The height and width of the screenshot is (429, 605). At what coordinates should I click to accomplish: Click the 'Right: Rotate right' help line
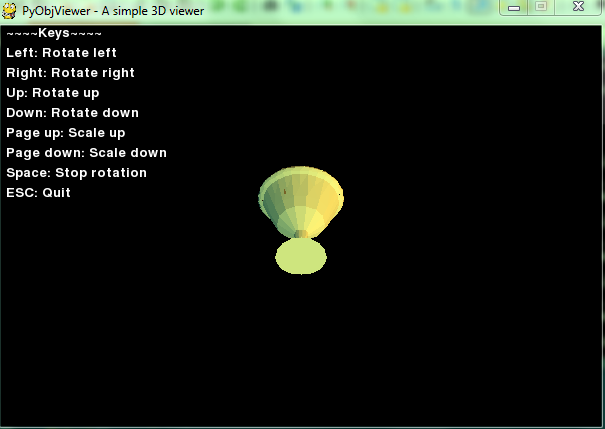[71, 73]
